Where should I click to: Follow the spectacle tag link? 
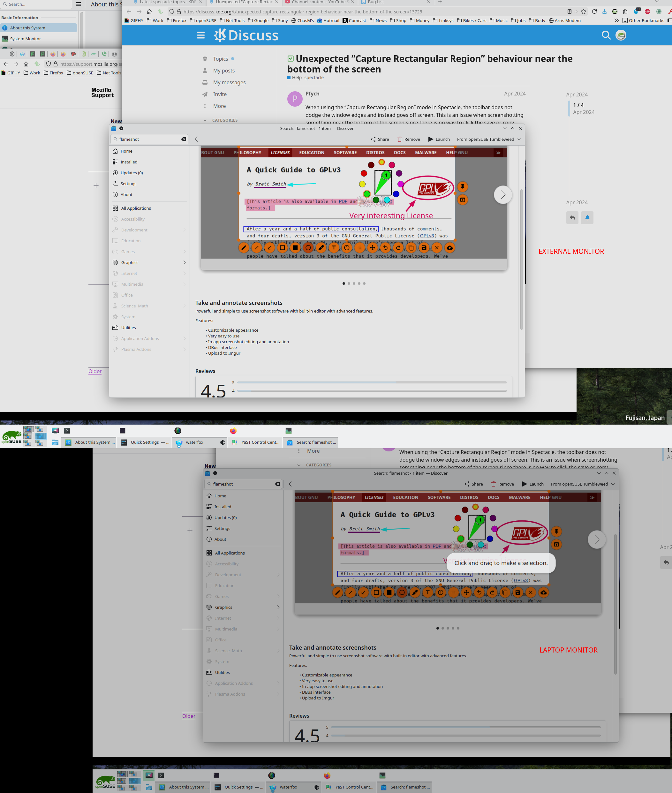314,78
